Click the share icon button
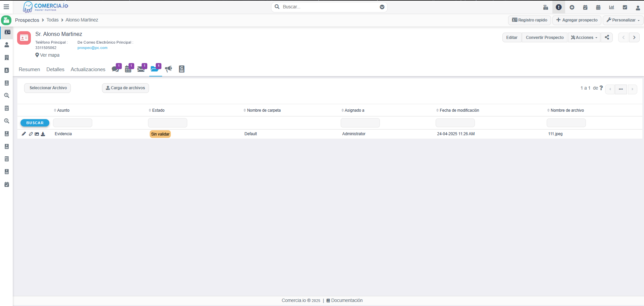 [607, 37]
